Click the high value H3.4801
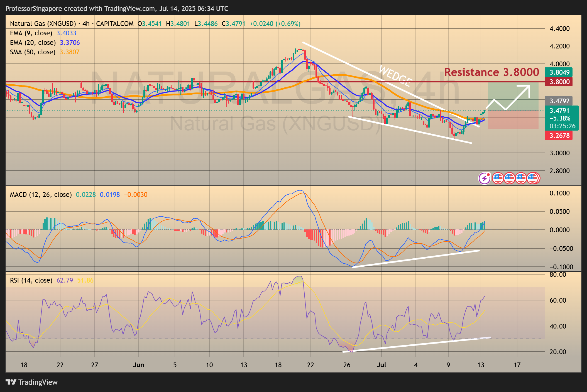This screenshot has height=392, width=587. [x=178, y=24]
